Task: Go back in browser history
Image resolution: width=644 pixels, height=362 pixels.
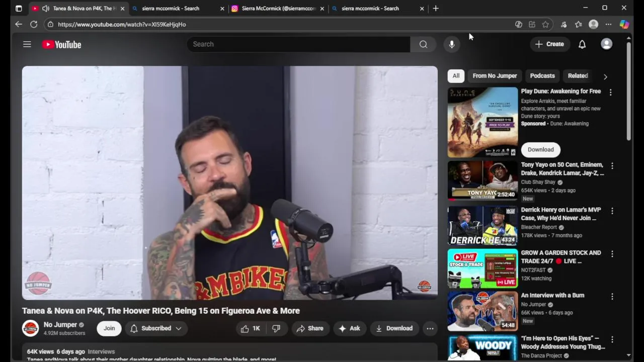Action: (x=19, y=24)
